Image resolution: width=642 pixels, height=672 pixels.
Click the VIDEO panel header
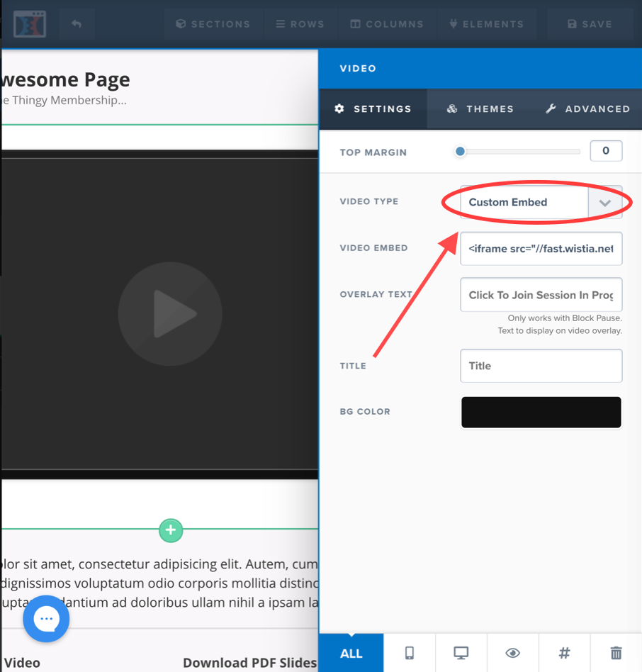point(480,69)
